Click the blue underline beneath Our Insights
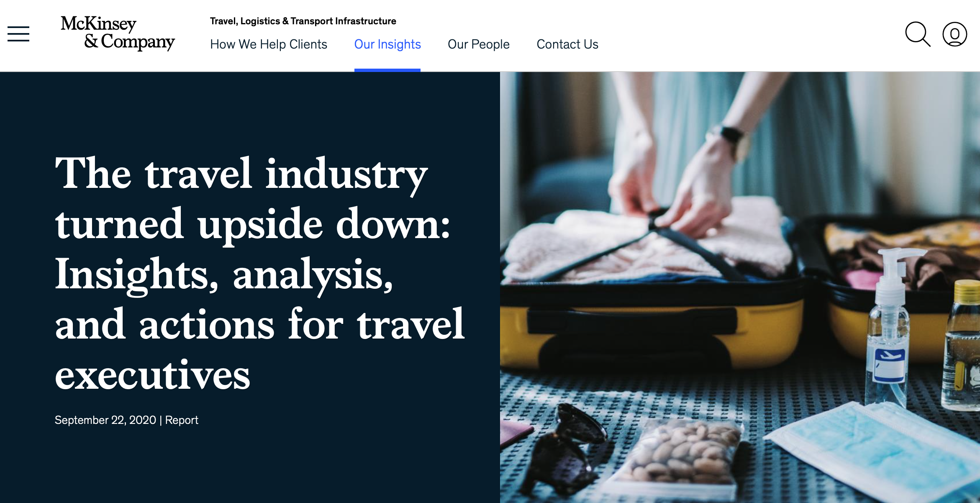 click(x=387, y=70)
